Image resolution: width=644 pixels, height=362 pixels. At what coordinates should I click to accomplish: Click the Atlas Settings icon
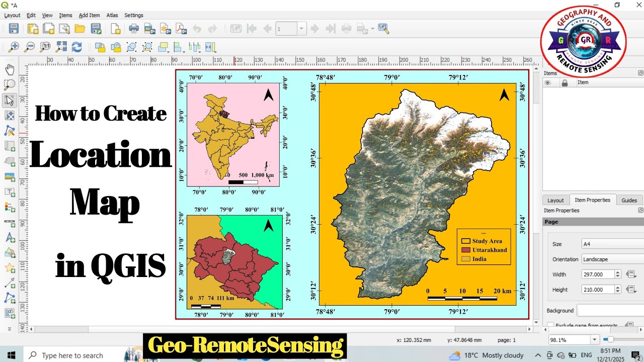pos(384,29)
